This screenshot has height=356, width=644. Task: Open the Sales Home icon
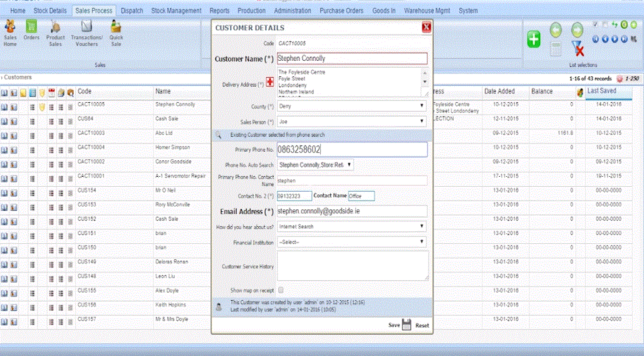pos(10,27)
